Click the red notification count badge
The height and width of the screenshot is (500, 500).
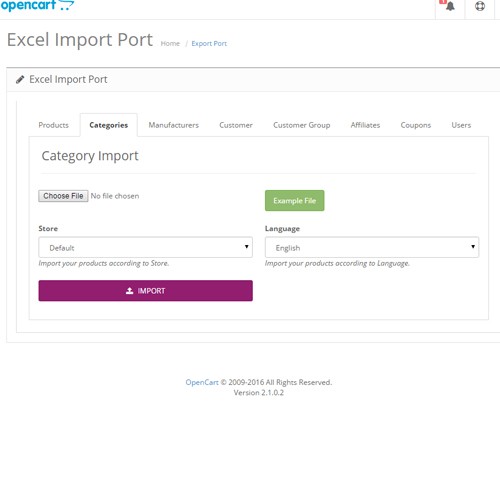[x=443, y=2]
